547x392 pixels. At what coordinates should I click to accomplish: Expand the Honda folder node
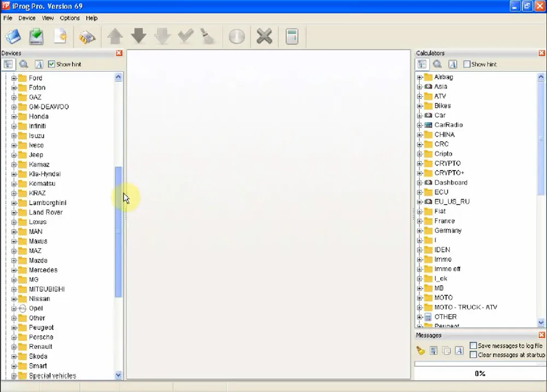pyautogui.click(x=14, y=116)
